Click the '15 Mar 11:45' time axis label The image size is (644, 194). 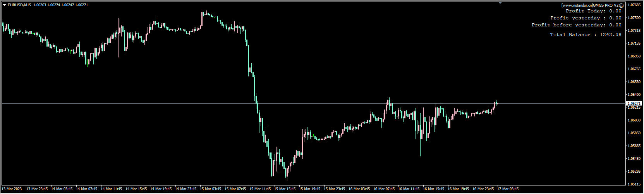[260, 189]
